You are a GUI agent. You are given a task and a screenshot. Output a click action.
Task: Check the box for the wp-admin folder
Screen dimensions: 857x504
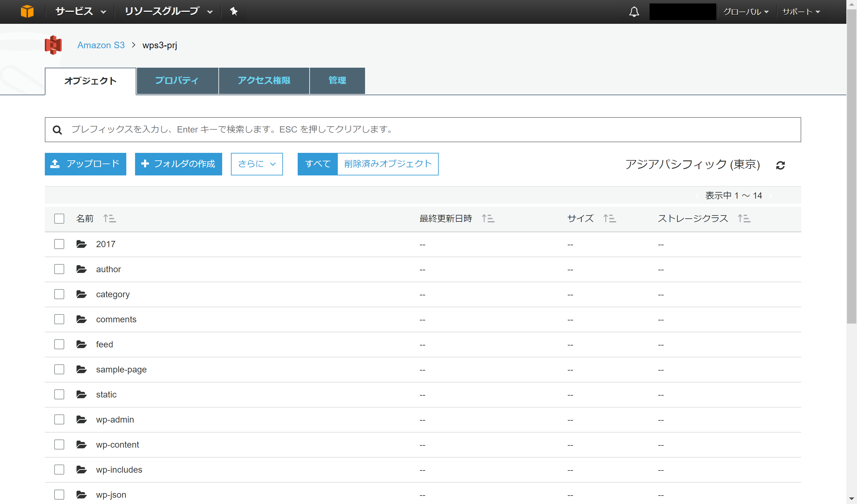click(x=59, y=419)
